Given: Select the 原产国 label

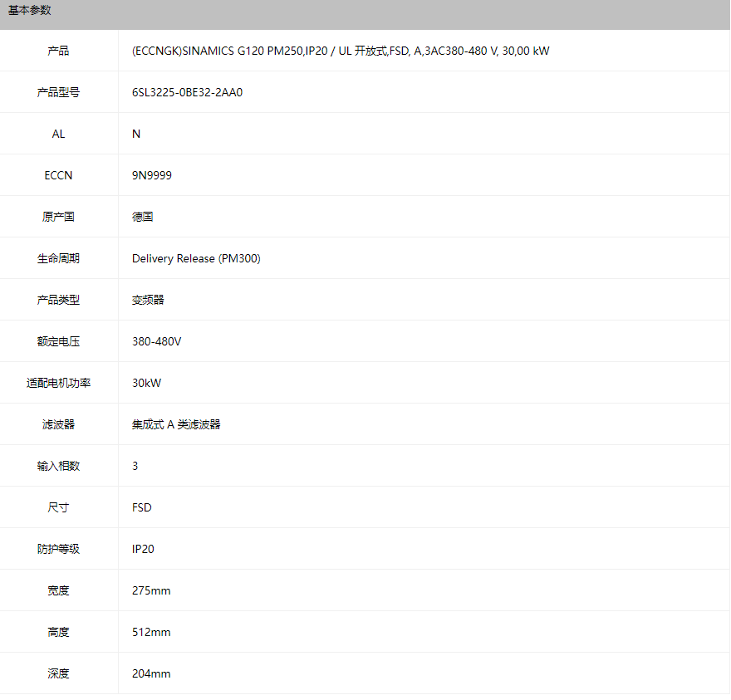Looking at the screenshot, I should click(58, 217).
